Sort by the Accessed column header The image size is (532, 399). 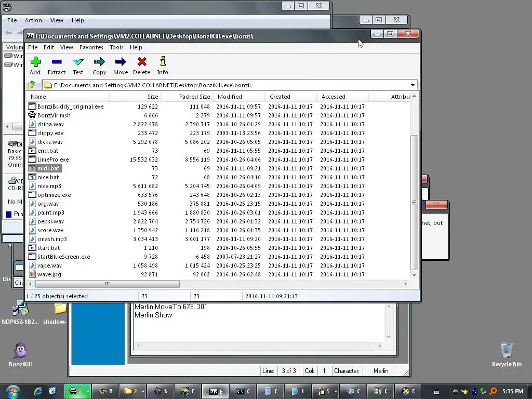coord(343,97)
